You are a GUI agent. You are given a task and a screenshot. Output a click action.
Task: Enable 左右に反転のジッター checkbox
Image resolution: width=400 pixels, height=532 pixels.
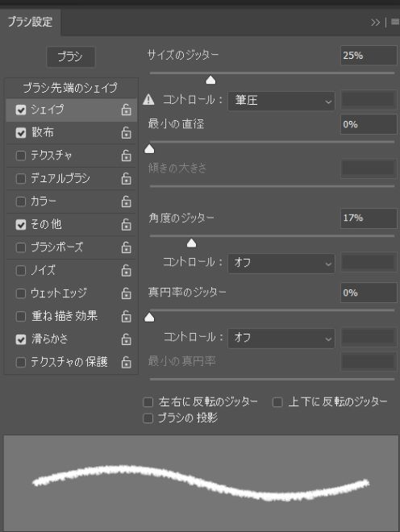click(x=148, y=402)
